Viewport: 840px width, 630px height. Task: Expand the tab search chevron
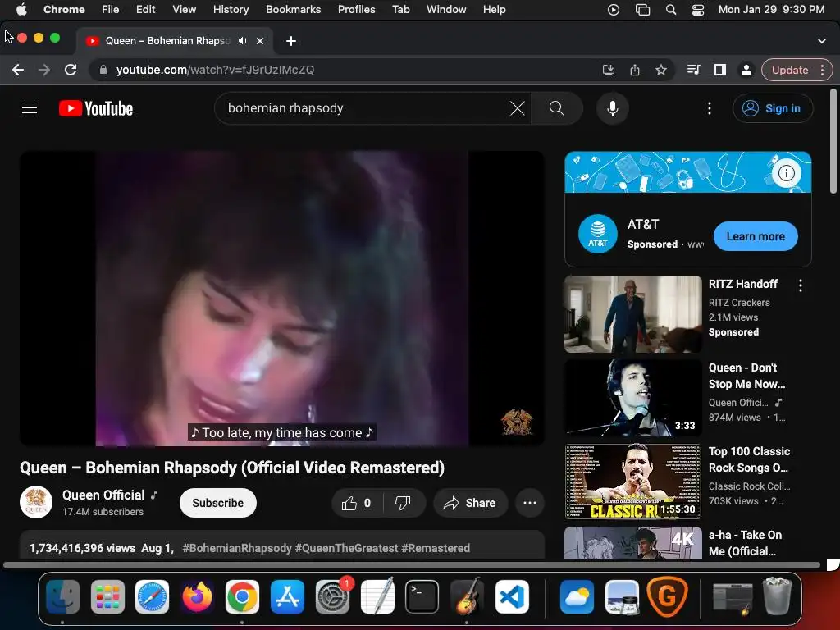(822, 41)
